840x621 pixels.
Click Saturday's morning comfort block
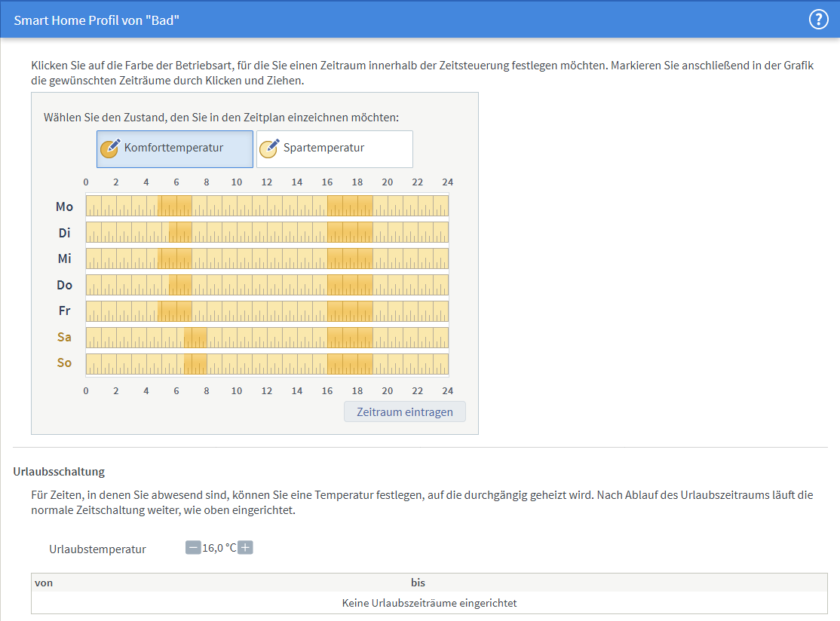(195, 338)
